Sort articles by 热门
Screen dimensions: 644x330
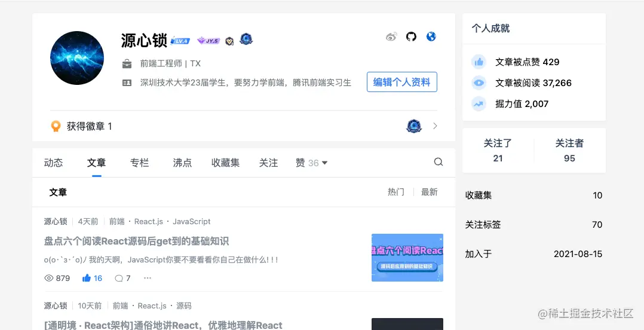pos(396,192)
